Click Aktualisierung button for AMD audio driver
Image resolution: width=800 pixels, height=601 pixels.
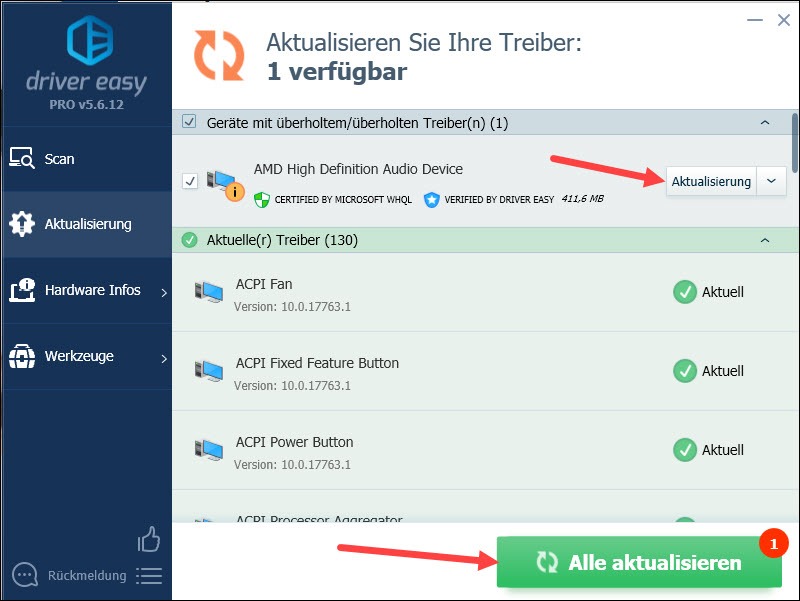point(711,181)
